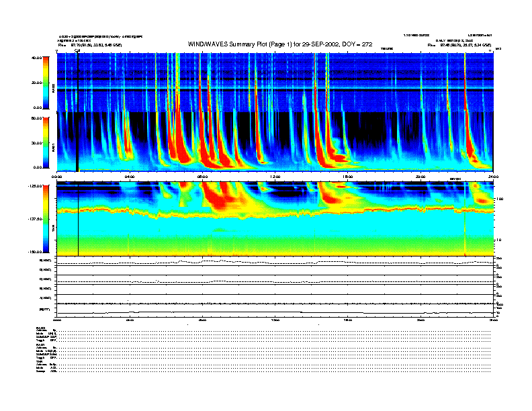Click the RAD2 vertical axis label
The width and height of the screenshot is (532, 411).
point(53,88)
